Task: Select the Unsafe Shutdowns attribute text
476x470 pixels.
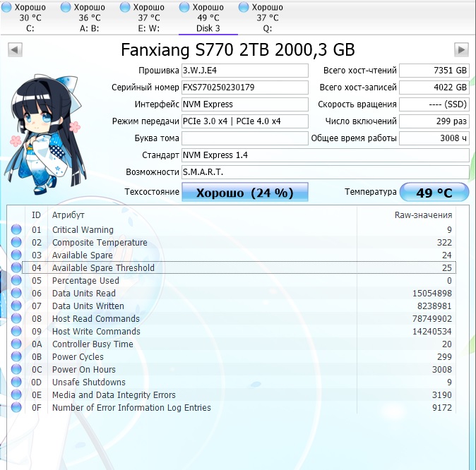Action: click(x=89, y=382)
